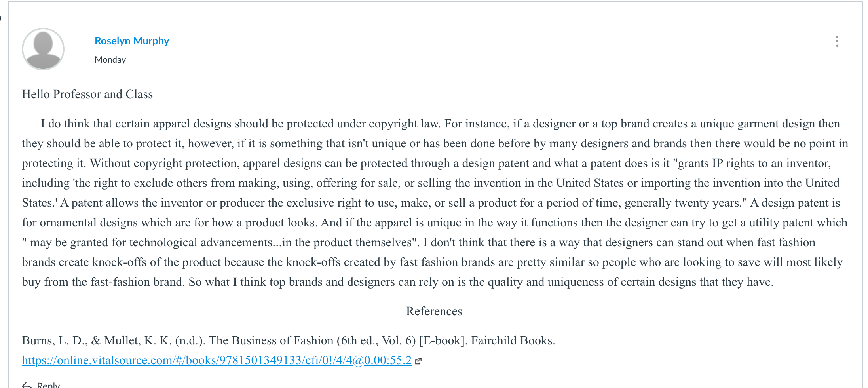Open the vitalsource.com book link

tap(217, 360)
